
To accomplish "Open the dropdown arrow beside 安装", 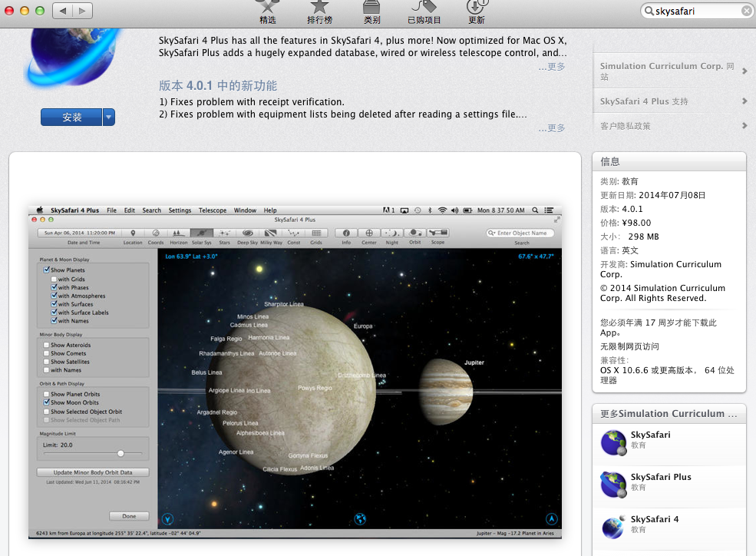I will [x=108, y=117].
